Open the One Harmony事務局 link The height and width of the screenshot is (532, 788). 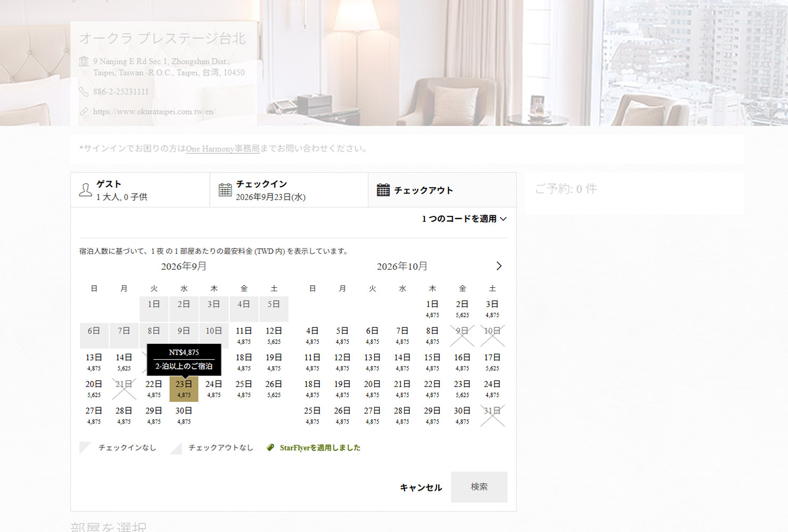pos(223,149)
